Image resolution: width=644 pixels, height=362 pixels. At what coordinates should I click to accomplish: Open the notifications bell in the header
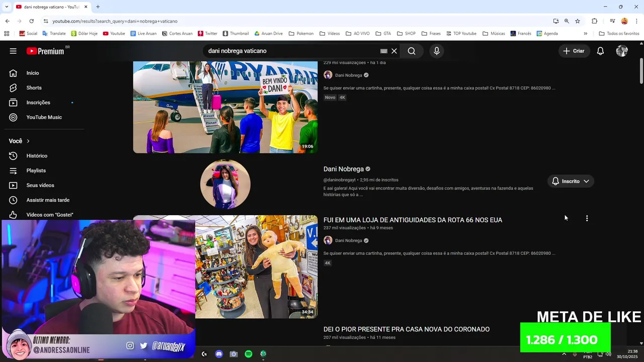(x=600, y=51)
